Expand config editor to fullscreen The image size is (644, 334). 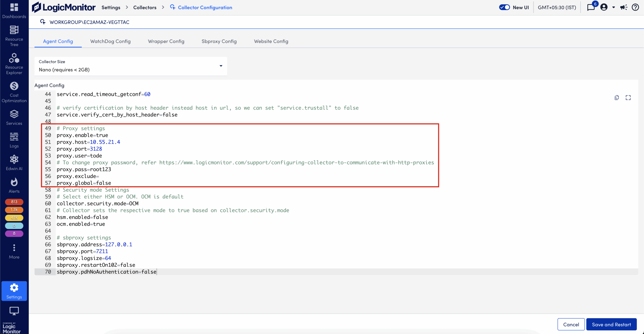click(628, 98)
